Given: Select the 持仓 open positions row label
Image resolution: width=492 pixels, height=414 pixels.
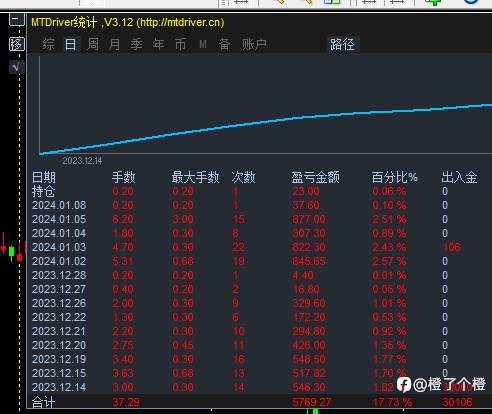Looking at the screenshot, I should pyautogui.click(x=44, y=191).
